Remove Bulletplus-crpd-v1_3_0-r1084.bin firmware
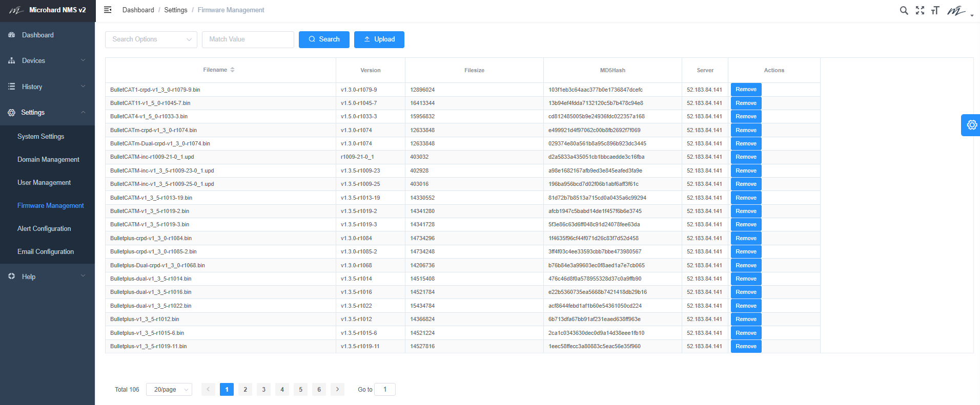The image size is (980, 405). click(746, 238)
